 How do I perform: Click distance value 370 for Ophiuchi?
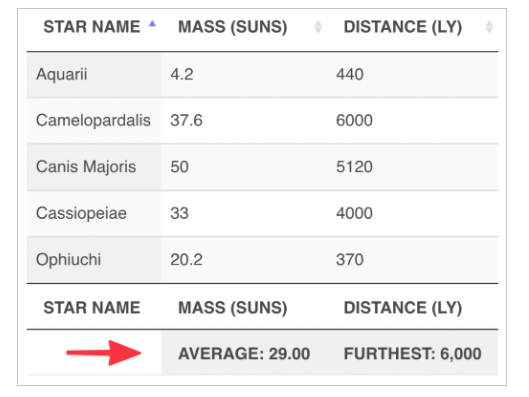click(350, 260)
